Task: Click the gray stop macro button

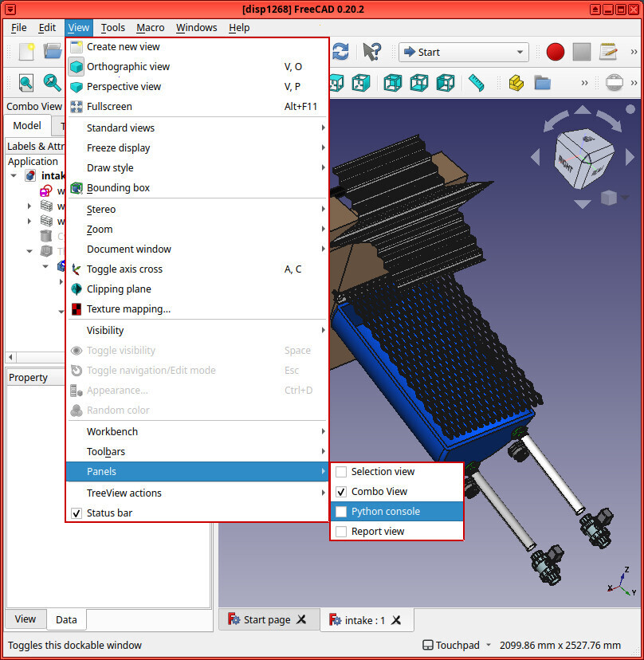Action: (582, 52)
